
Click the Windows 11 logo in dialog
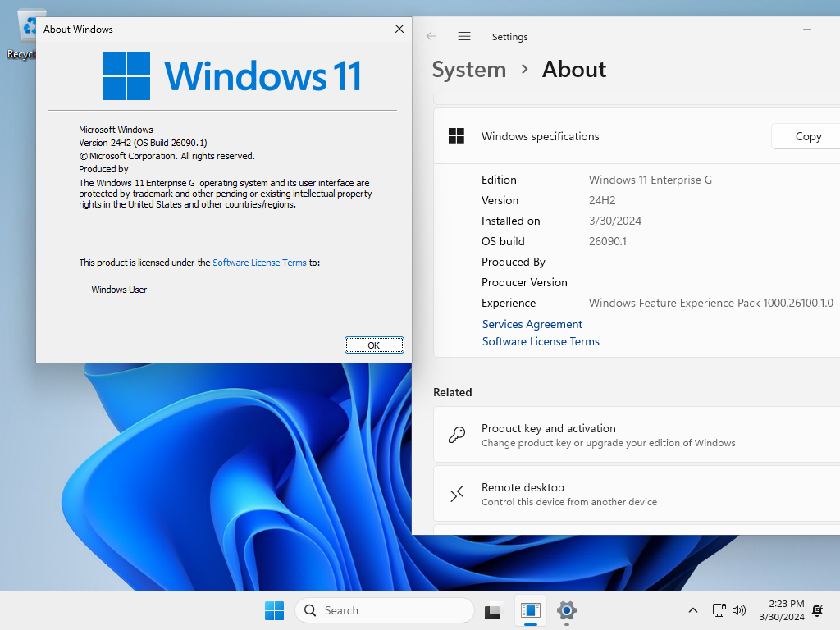[232, 76]
